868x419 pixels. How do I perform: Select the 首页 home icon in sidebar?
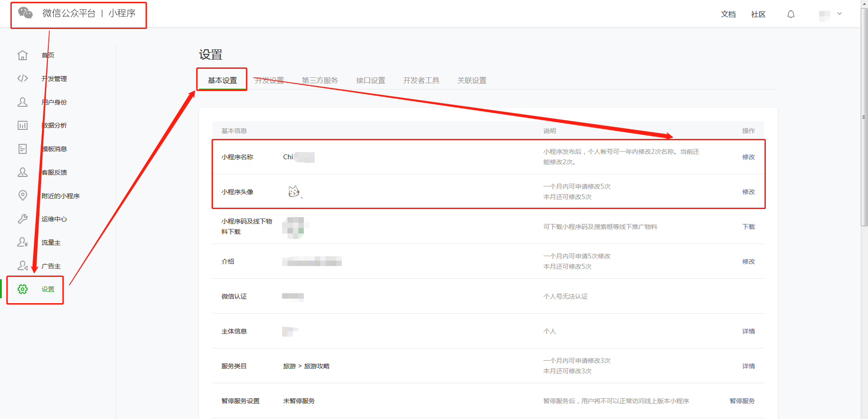point(23,55)
